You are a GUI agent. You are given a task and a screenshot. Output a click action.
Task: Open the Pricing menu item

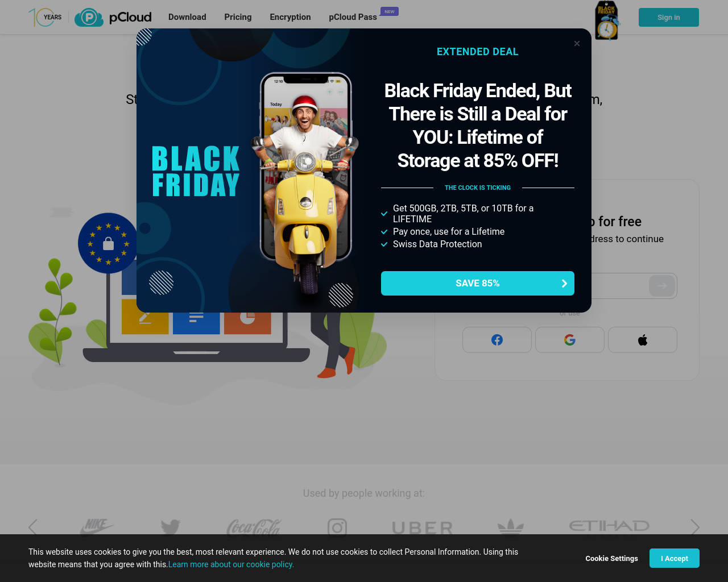tap(238, 17)
